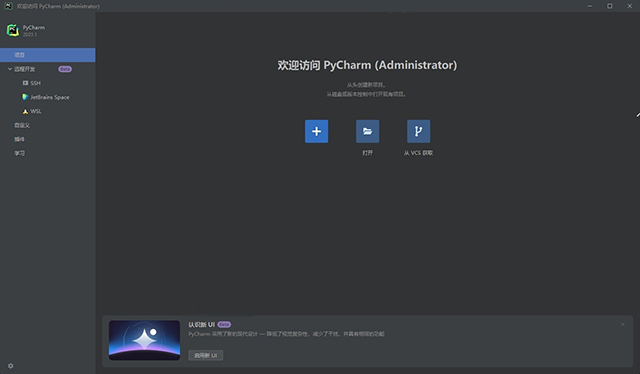Minimize the PyCharm welcome window

coord(589,6)
